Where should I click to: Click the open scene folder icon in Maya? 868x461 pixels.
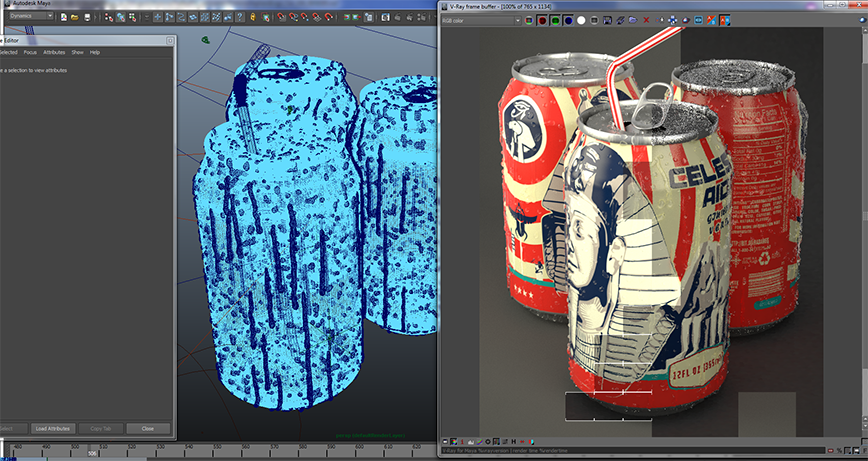coord(74,16)
